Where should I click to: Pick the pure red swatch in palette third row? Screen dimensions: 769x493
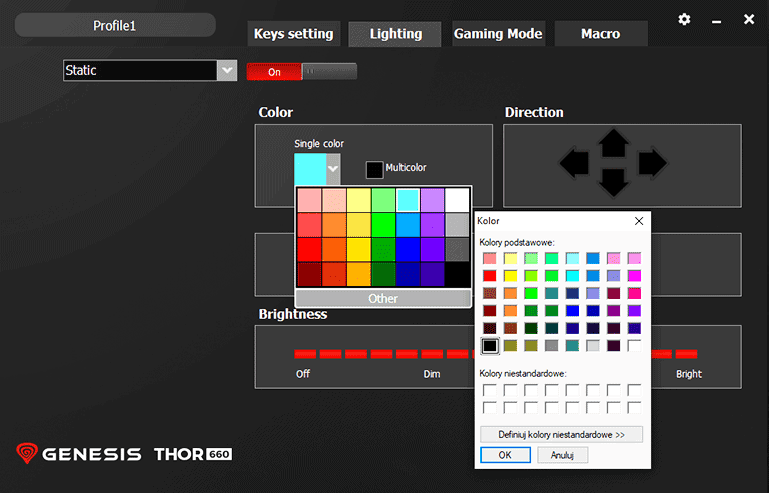(x=309, y=249)
